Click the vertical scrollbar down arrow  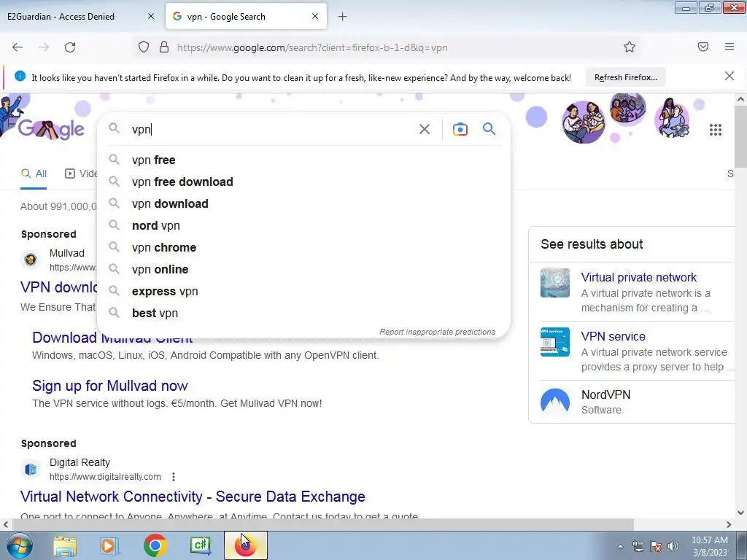coord(740,513)
